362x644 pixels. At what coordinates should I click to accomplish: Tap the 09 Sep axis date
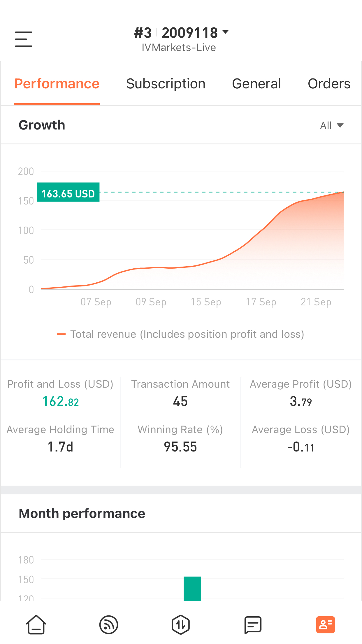(x=151, y=302)
